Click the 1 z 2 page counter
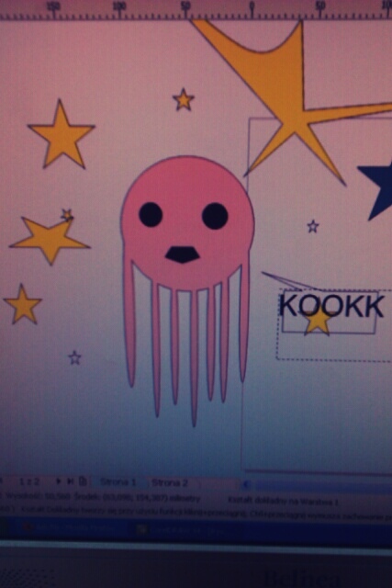The height and width of the screenshot is (588, 392). [28, 481]
